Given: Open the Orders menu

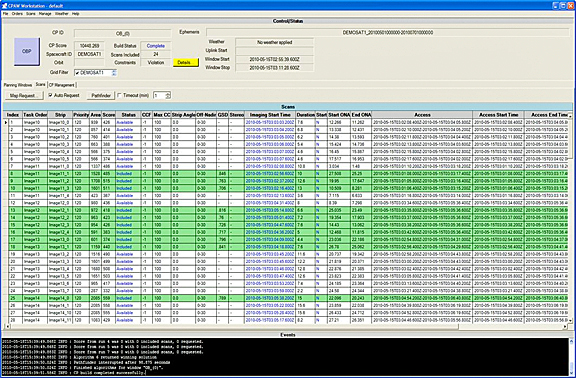Looking at the screenshot, I should click(x=17, y=14).
